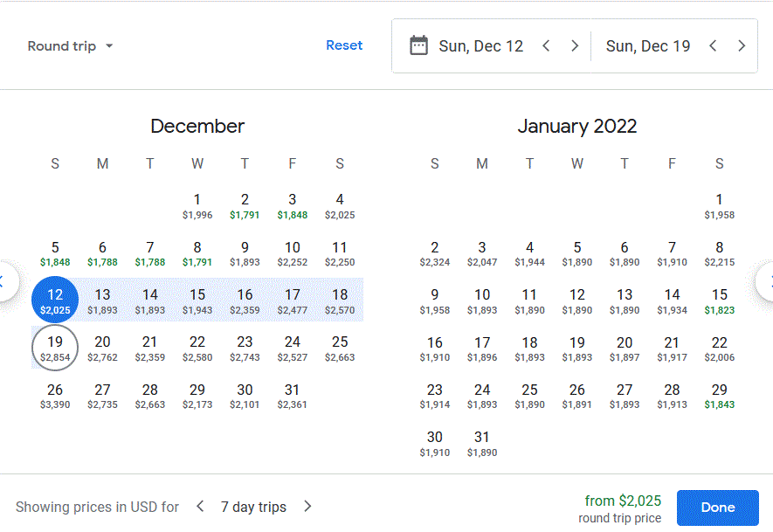Move departure date back one day
Screen dimensions: 773x532
(546, 46)
